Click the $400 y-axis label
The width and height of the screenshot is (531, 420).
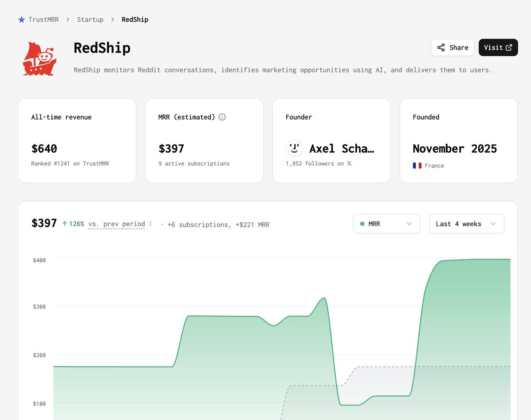[39, 260]
